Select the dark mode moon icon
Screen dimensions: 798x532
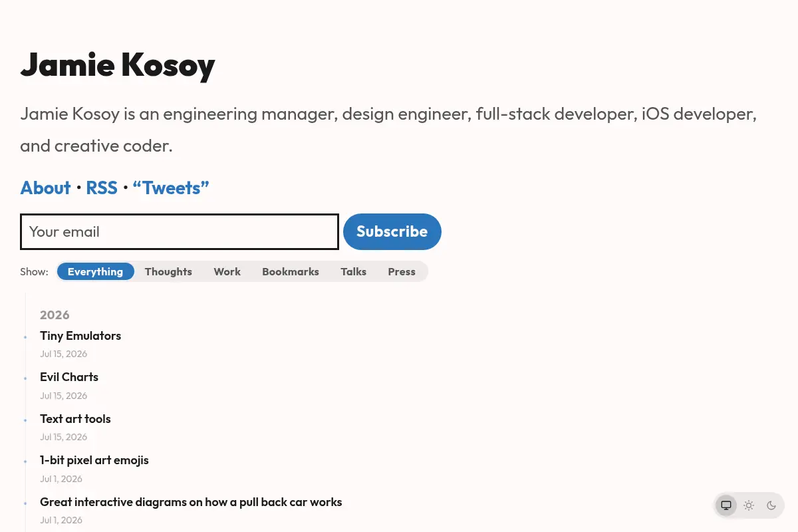point(771,505)
